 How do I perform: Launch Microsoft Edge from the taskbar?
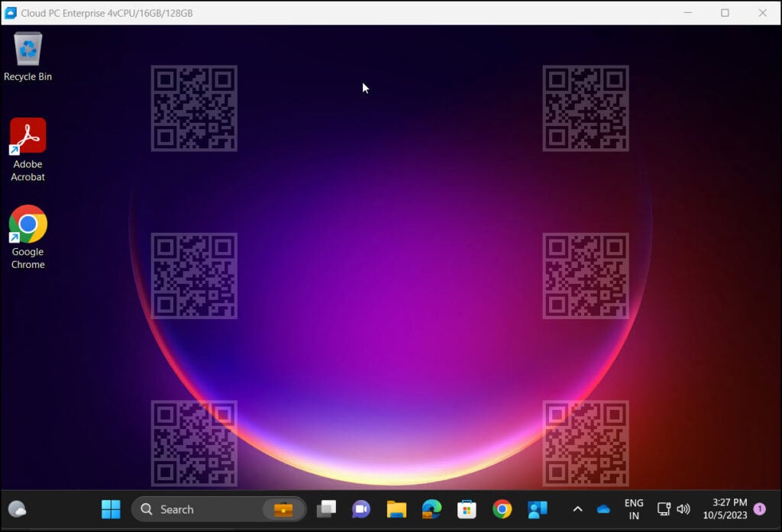431,509
